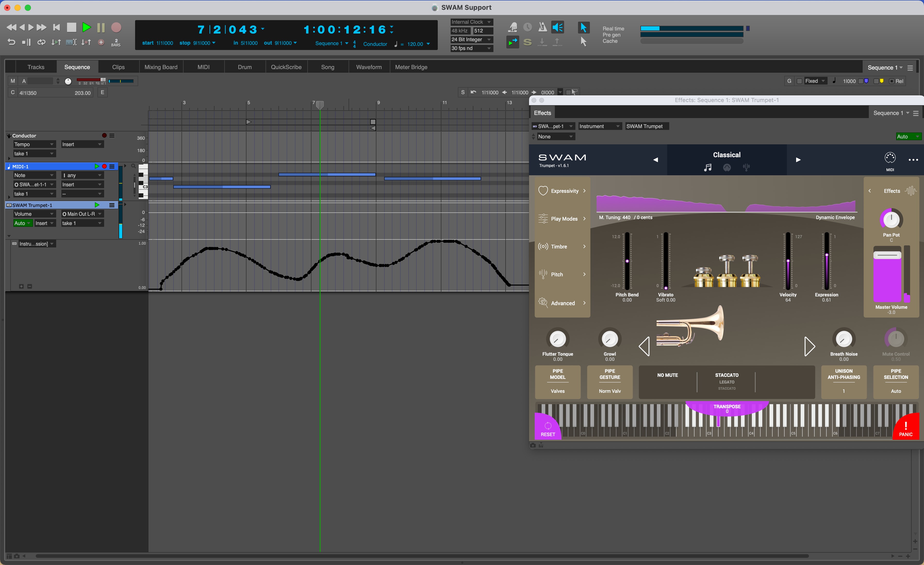Toggle play-enable on the MIDI-1 track
Image resolution: width=924 pixels, height=565 pixels.
pos(97,167)
